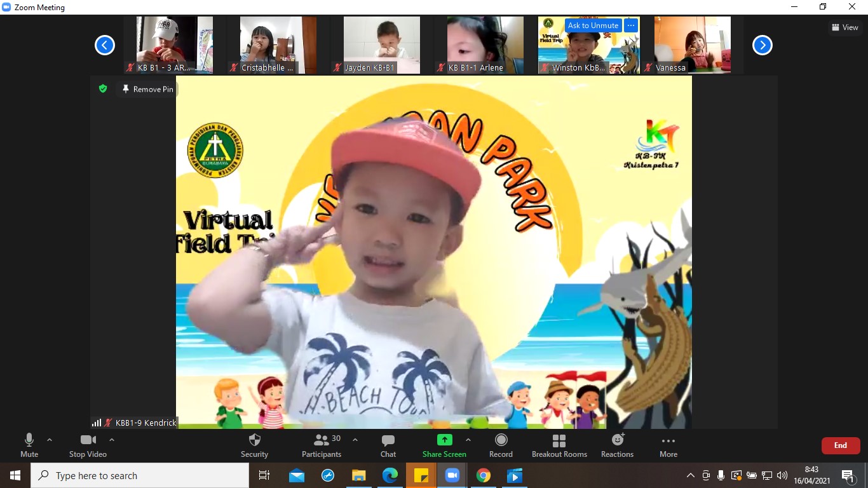Click the camera-in-use tray icon
Screen dimensions: 868x488
706,475
